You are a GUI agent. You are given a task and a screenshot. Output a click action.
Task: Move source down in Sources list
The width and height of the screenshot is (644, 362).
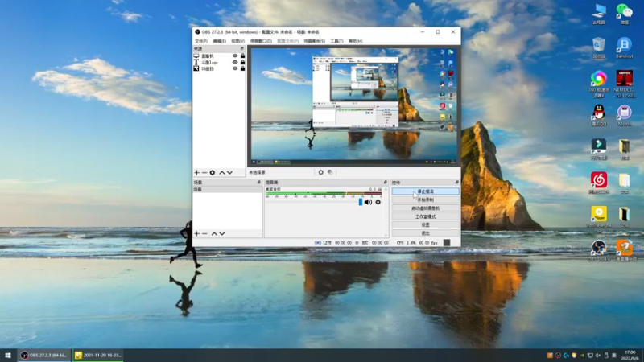click(x=229, y=173)
